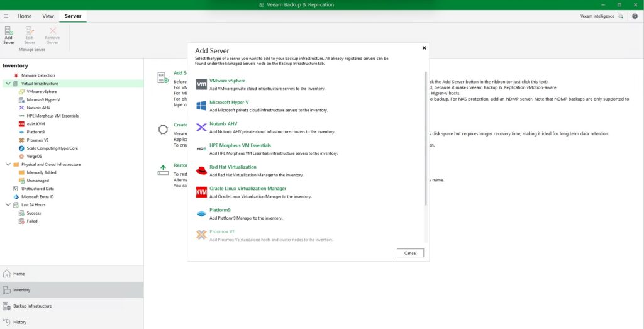
Task: Click the Oracle KVM red logo icon
Action: coord(201,192)
